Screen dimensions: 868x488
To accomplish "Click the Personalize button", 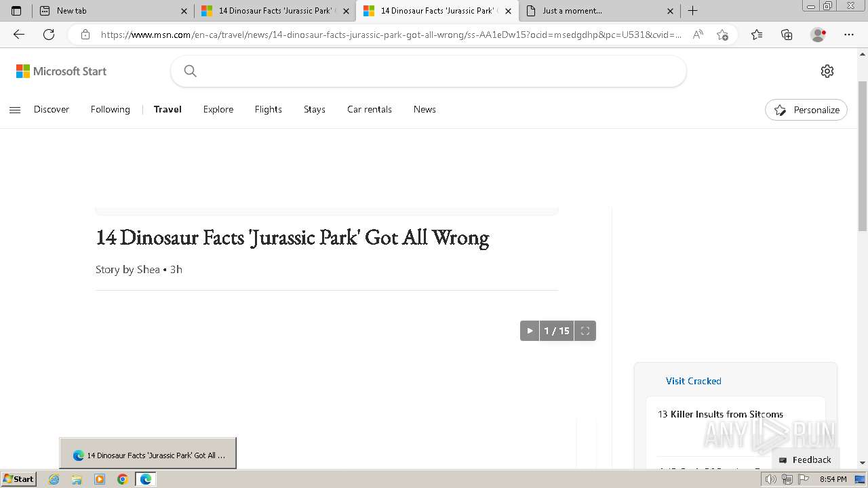I will (x=806, y=110).
